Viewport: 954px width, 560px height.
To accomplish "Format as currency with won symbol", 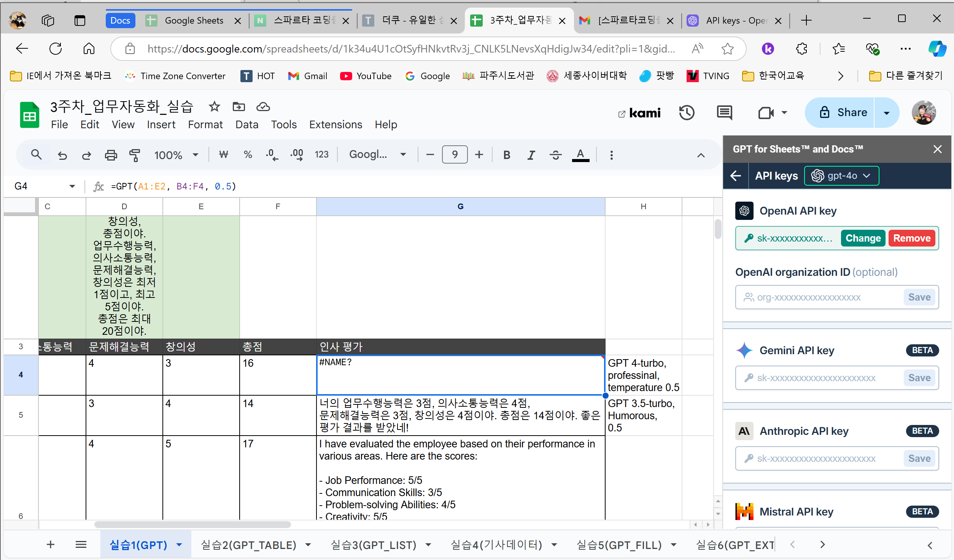I will pos(224,155).
